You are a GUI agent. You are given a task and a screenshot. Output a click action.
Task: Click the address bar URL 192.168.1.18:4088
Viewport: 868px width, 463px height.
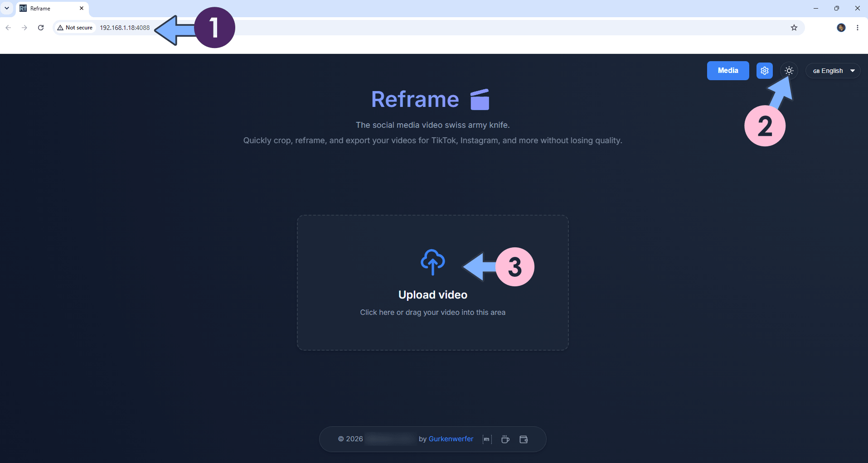pyautogui.click(x=125, y=28)
